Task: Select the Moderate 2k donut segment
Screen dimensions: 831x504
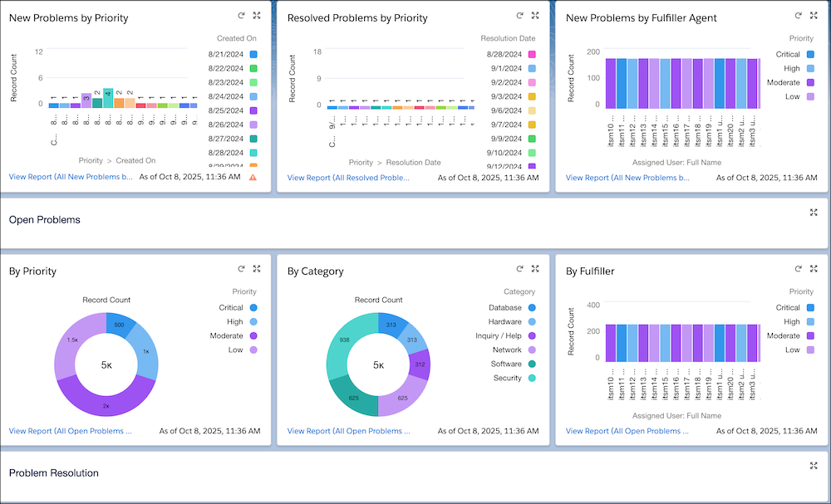Action: [x=106, y=405]
